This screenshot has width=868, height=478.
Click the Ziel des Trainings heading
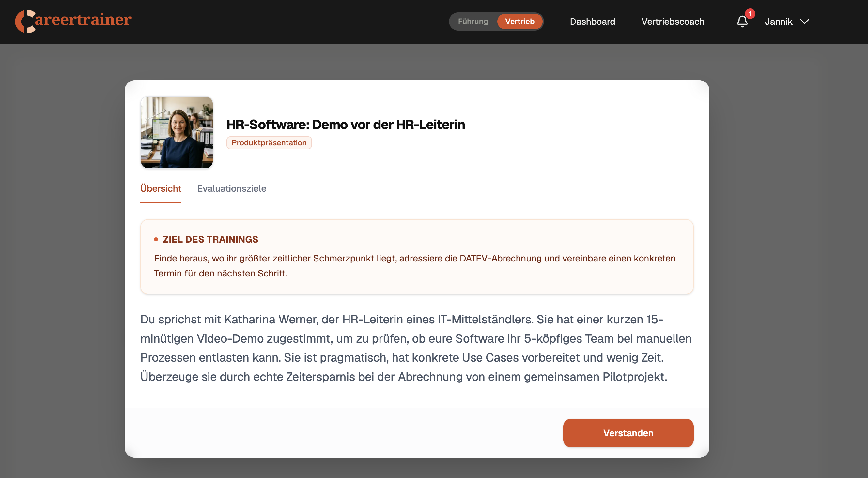pos(210,239)
